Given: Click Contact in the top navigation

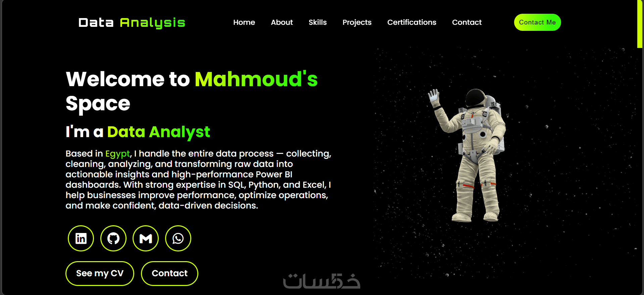Looking at the screenshot, I should 467,22.
